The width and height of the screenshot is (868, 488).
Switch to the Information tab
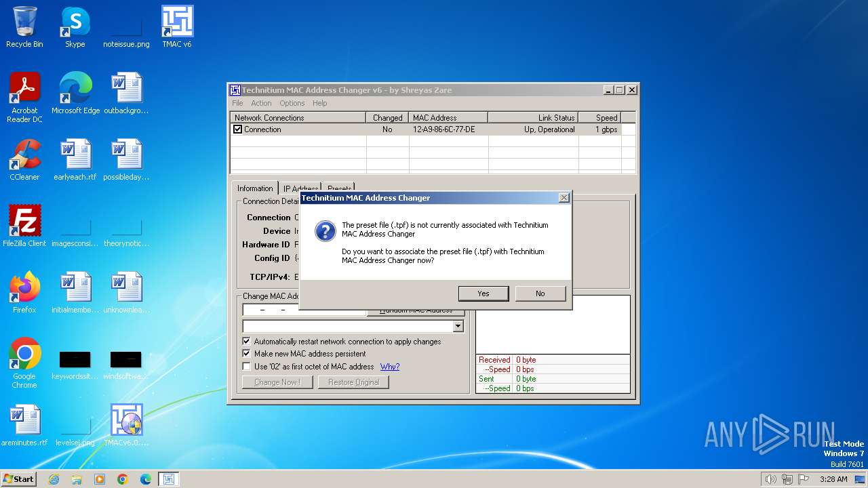pos(255,188)
